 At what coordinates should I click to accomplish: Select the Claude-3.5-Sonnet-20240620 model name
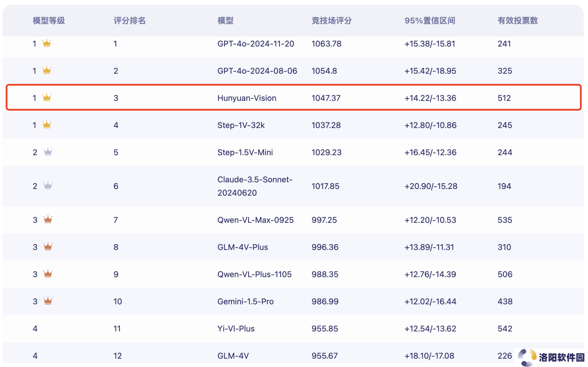255,186
